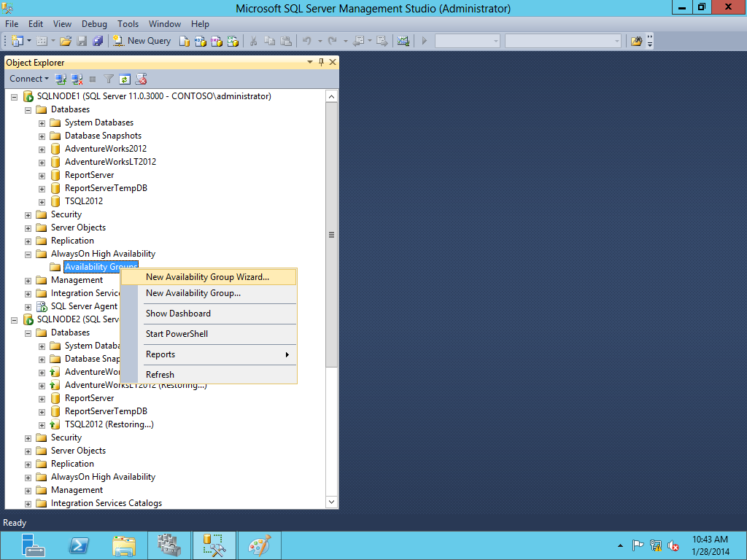Viewport: 747px width, 560px height.
Task: Click the Action Center flag tray icon
Action: (x=638, y=545)
